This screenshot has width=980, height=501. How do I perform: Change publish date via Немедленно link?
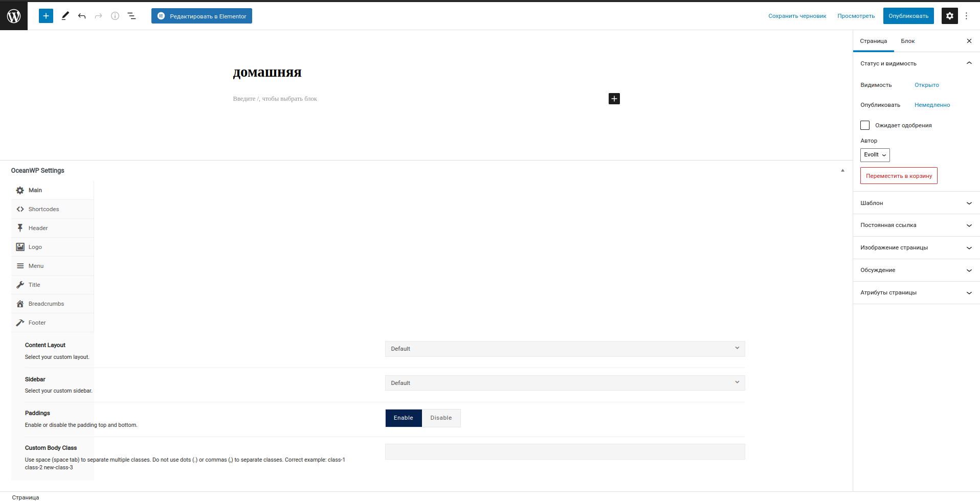pyautogui.click(x=932, y=105)
